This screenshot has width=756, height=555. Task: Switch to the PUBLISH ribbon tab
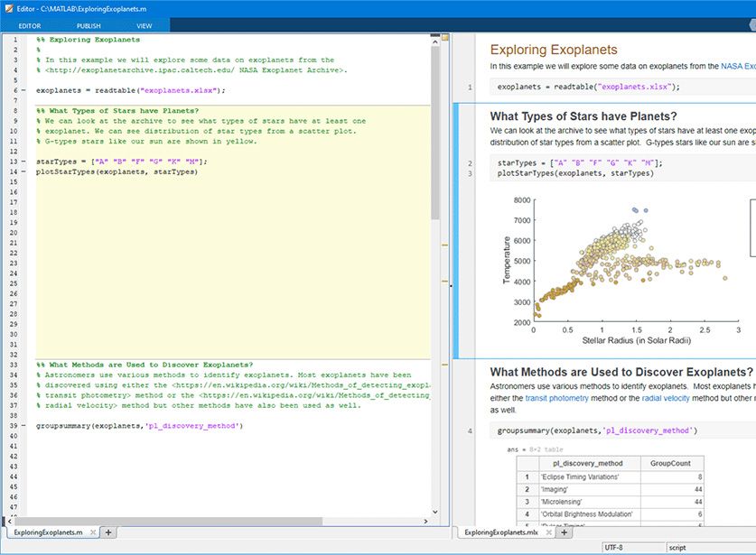(89, 26)
